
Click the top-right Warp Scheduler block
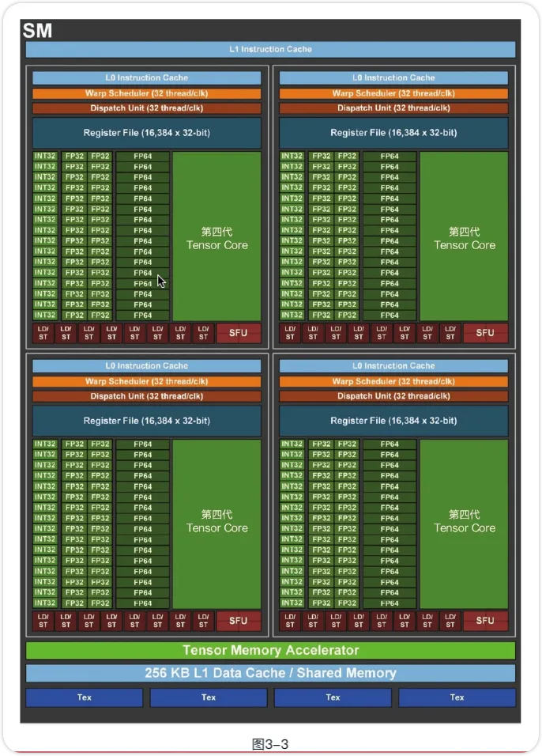pos(393,93)
